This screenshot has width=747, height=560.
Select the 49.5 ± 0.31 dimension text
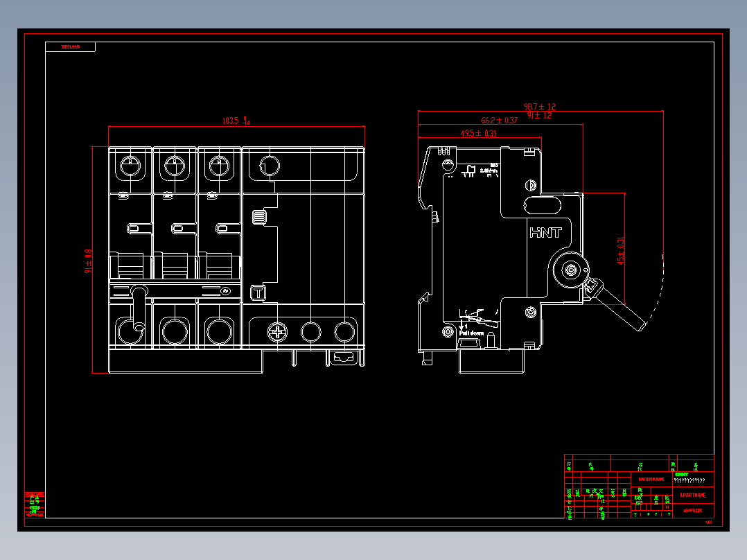point(478,134)
